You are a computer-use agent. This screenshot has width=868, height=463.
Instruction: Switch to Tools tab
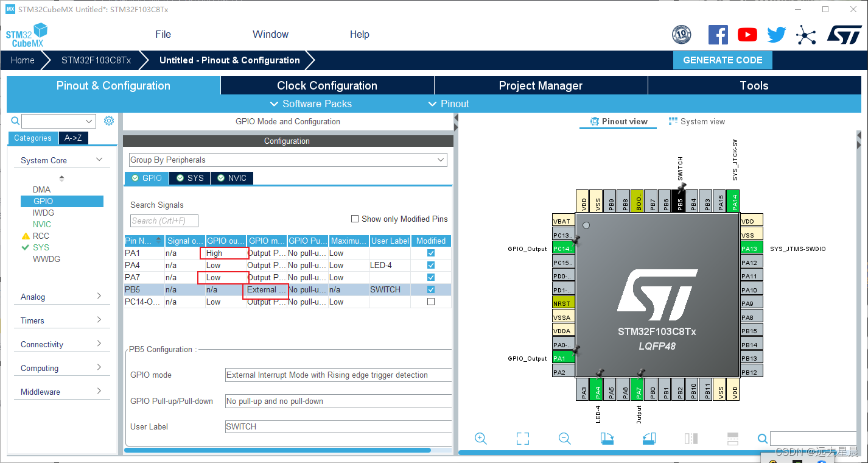[x=755, y=85]
